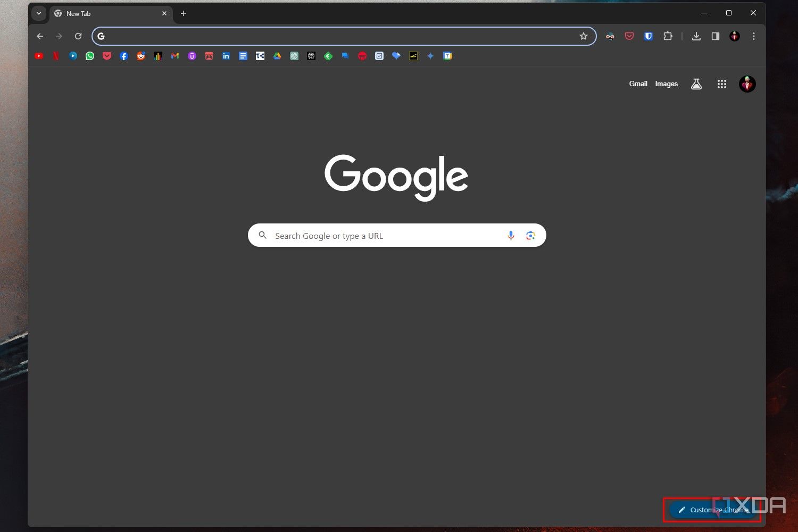
Task: Open the Gemini sparkle bookmark
Action: click(x=430, y=56)
